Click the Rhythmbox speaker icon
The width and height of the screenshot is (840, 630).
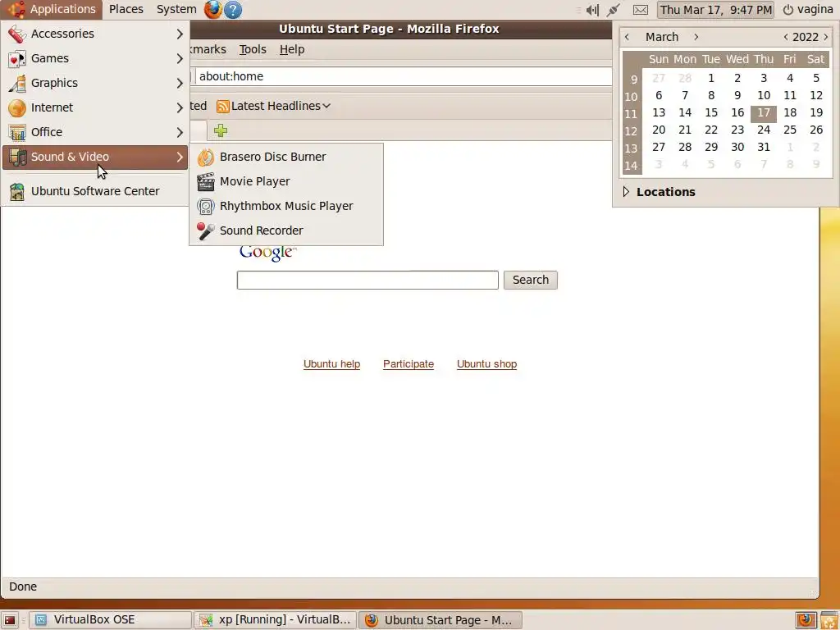(x=206, y=206)
